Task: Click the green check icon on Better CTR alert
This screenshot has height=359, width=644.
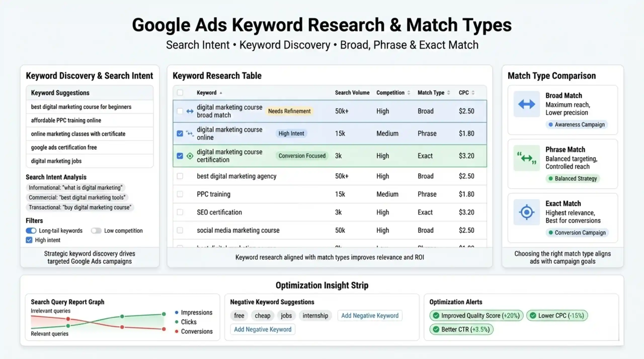Action: pyautogui.click(x=436, y=329)
